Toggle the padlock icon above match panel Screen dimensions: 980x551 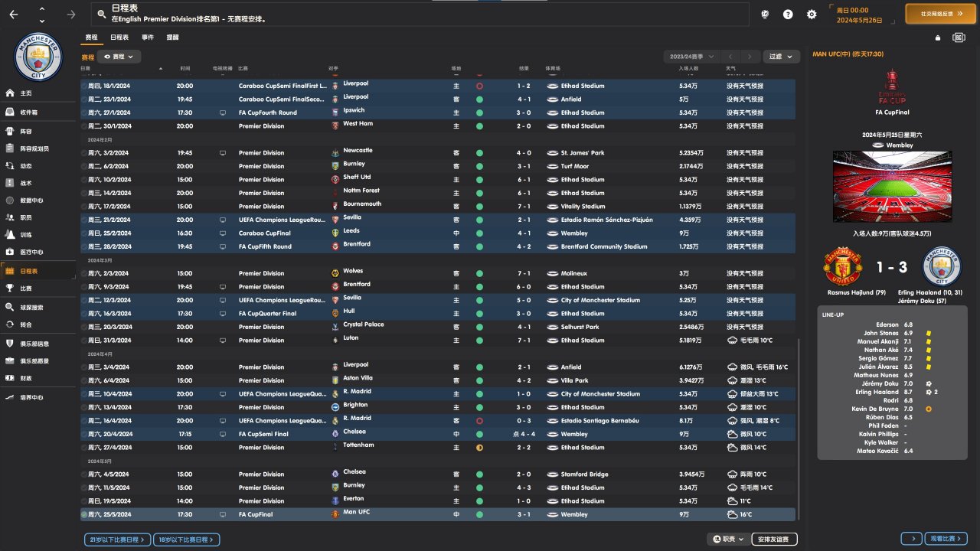pos(938,38)
